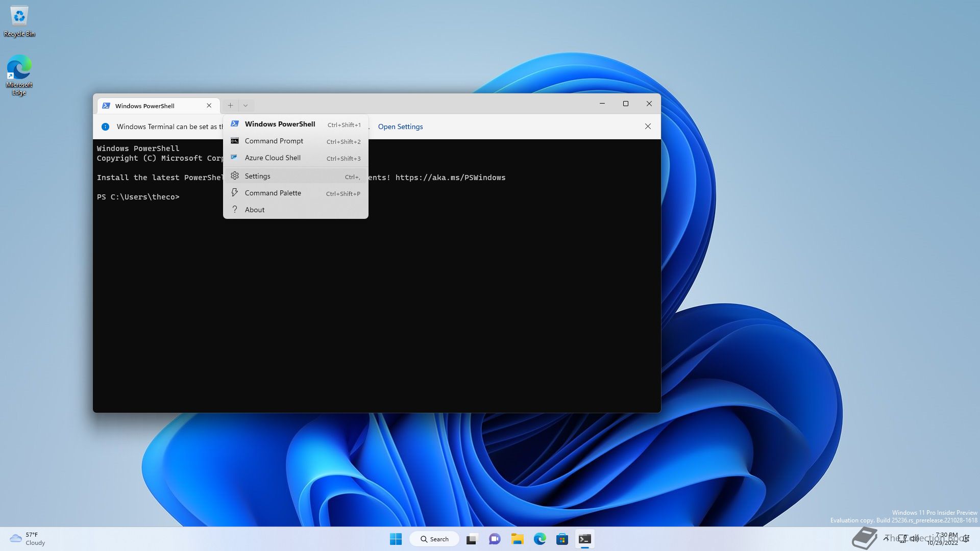Image resolution: width=980 pixels, height=551 pixels.
Task: Choose Command Prompt profile from menu
Action: click(296, 141)
